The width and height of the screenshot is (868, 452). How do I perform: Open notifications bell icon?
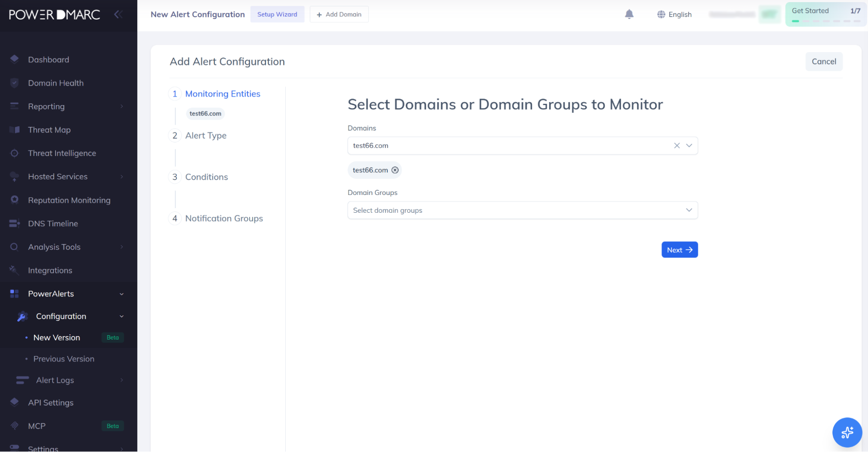coord(629,14)
